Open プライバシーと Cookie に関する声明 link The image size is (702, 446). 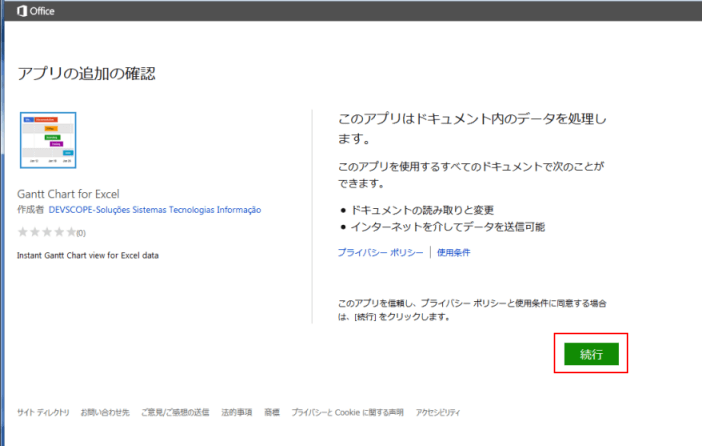(x=347, y=412)
